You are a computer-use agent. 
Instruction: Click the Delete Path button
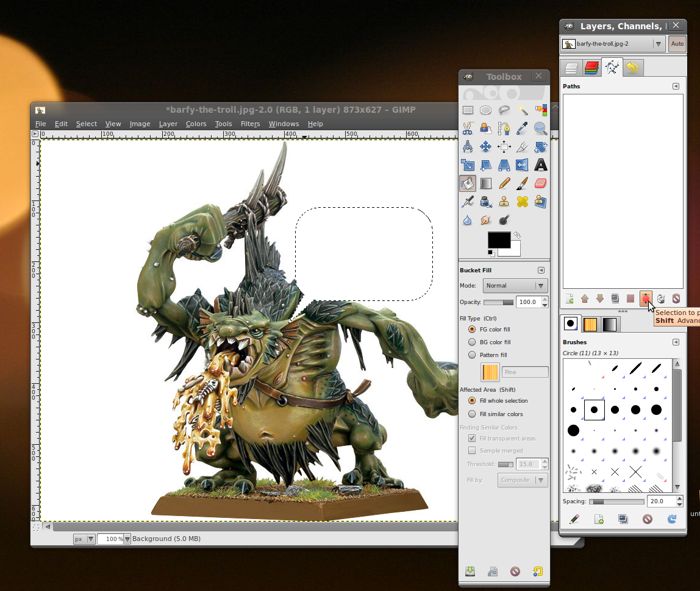[676, 299]
